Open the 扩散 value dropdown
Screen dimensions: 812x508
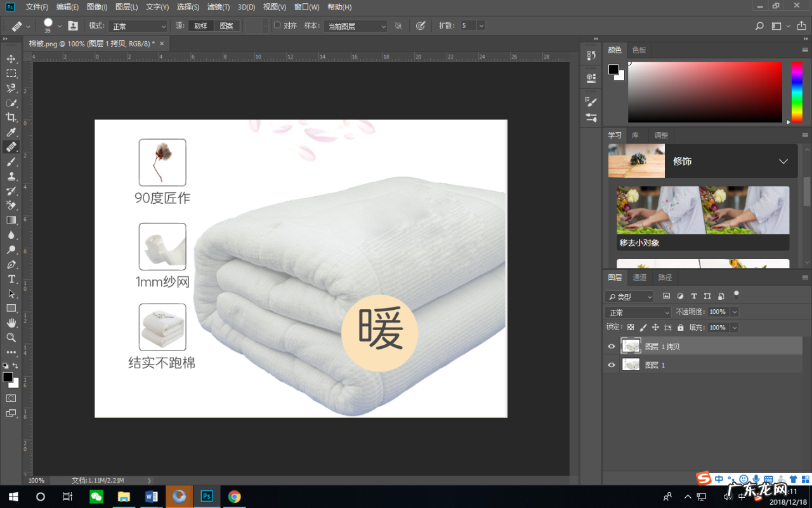tap(481, 25)
